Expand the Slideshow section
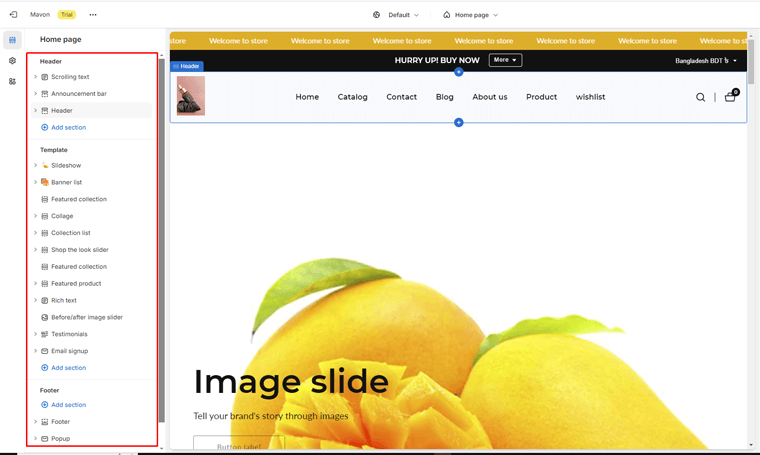Screen dimensions: 760x455 pos(35,165)
